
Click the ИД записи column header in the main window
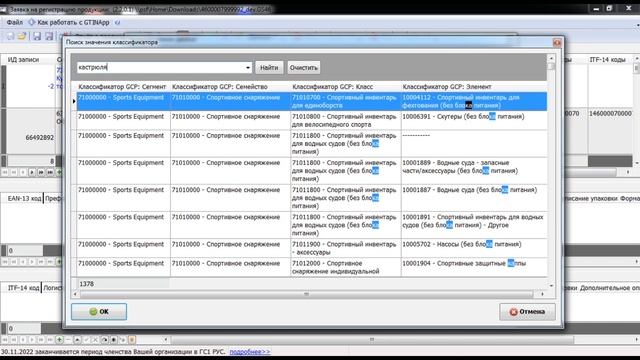[23, 60]
